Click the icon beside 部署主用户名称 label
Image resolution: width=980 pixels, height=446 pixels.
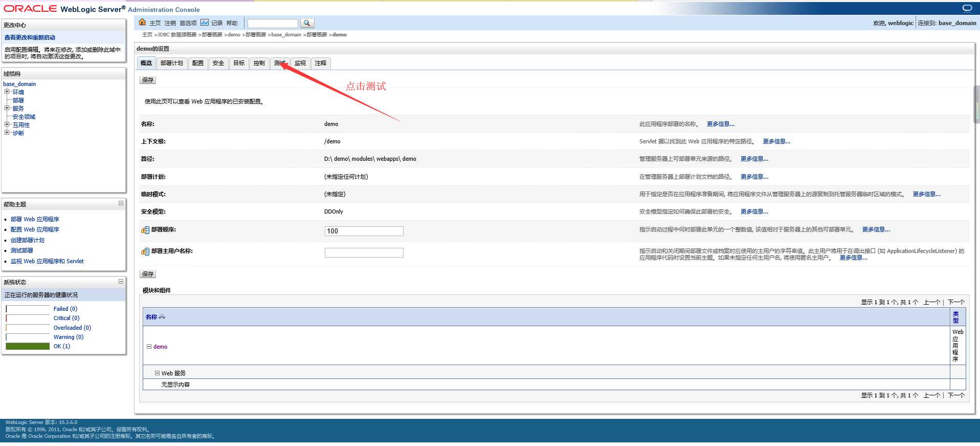pyautogui.click(x=145, y=251)
